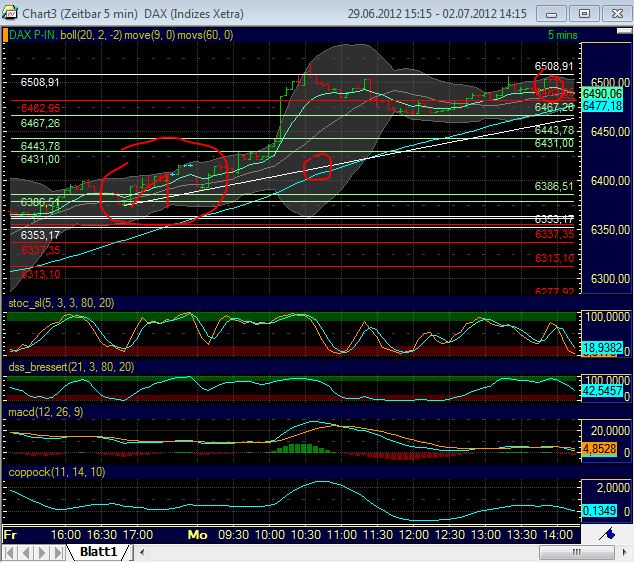Image resolution: width=634 pixels, height=563 pixels.
Task: Maximize the Chart3 window
Action: [x=584, y=14]
